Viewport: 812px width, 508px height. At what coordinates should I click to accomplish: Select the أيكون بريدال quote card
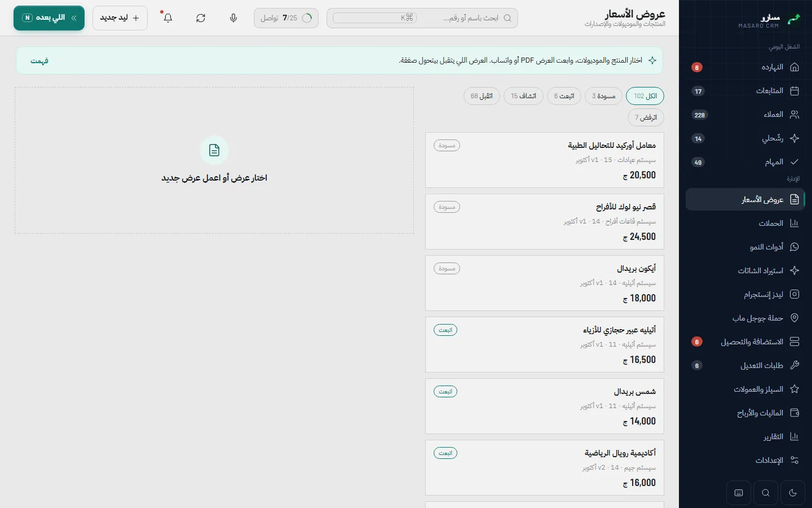click(x=545, y=283)
